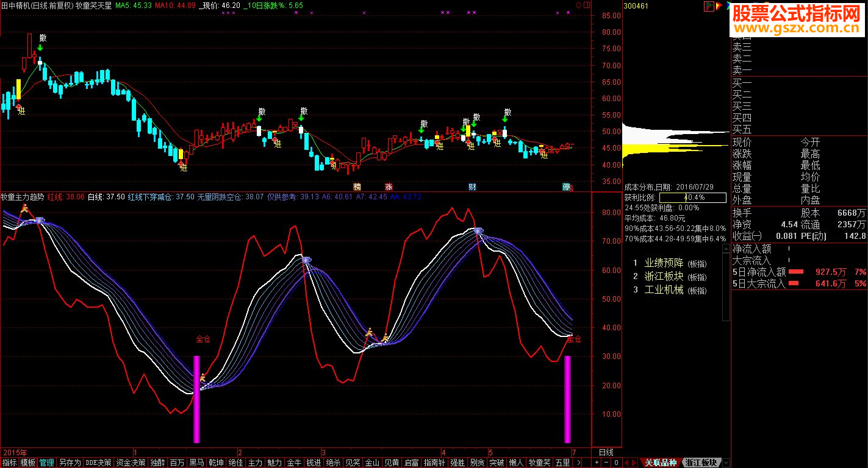Screen dimensions: 868x468
Task: Click the 停 marker below the candlesticks
Action: click(566, 186)
